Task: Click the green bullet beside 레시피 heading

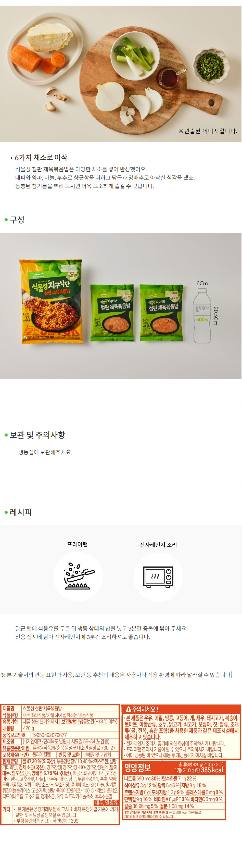Action: (6, 513)
